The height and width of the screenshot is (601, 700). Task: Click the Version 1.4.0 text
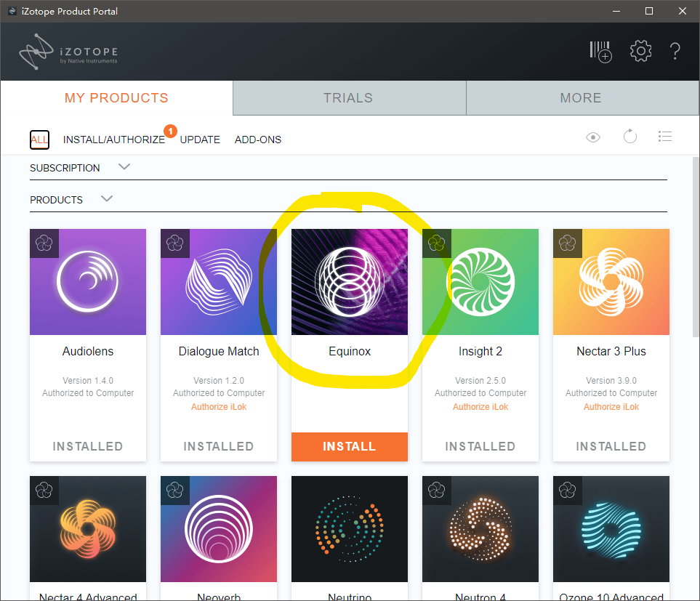click(x=88, y=381)
